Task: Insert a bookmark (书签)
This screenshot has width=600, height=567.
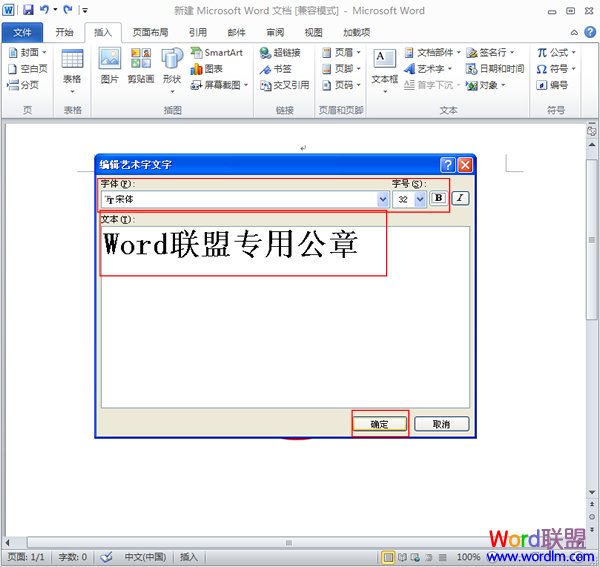Action: coord(276,69)
